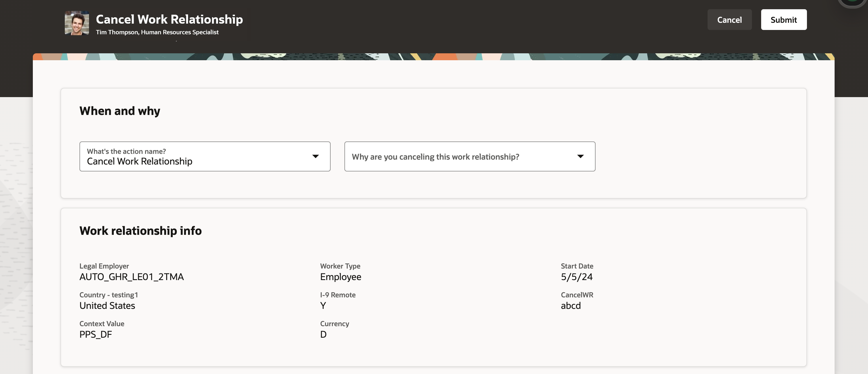The height and width of the screenshot is (374, 868).
Task: Click the 'When and why' section heading
Action: (x=120, y=111)
